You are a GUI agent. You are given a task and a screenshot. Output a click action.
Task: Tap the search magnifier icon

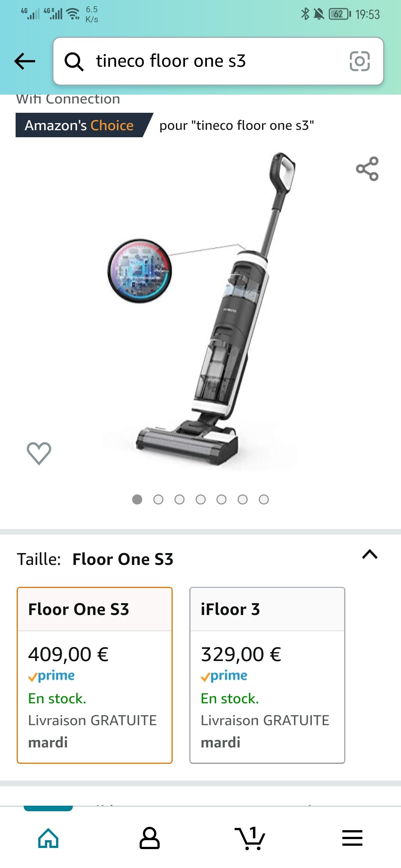point(74,61)
